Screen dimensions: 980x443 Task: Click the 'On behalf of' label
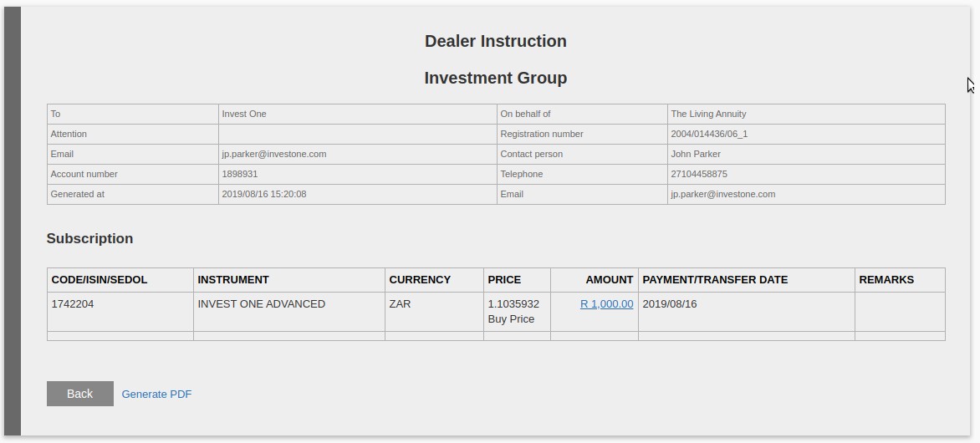(x=525, y=114)
